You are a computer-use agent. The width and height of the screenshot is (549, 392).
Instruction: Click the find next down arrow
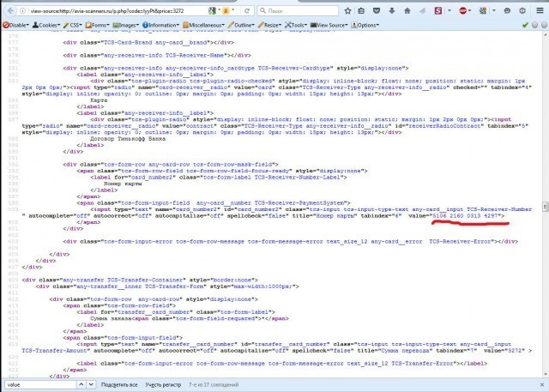click(90, 385)
